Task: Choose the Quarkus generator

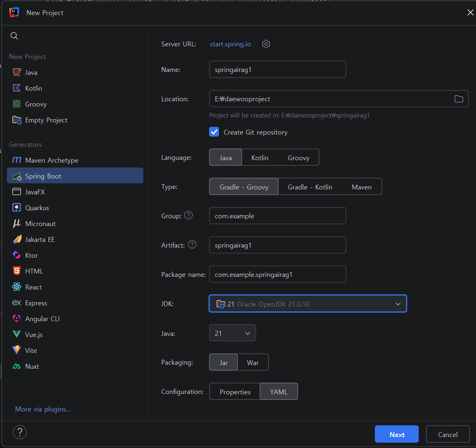Action: 75,208
